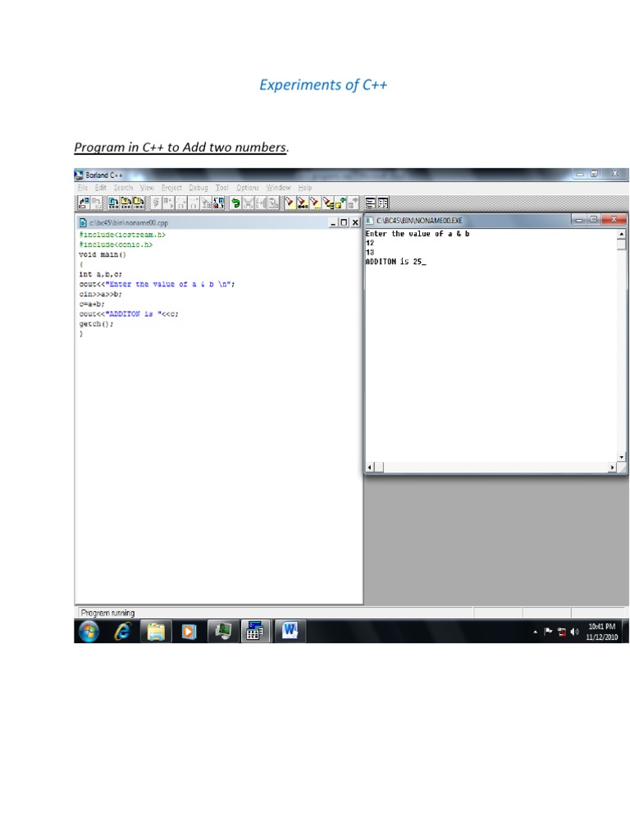The width and height of the screenshot is (630, 840).
Task: Close the noname00.cpp editor window
Action: [355, 222]
